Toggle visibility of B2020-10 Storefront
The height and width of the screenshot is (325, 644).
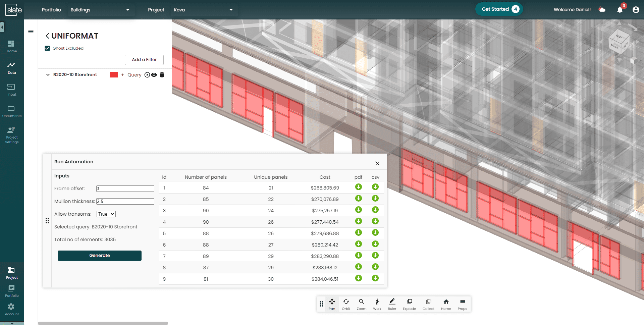pyautogui.click(x=154, y=75)
